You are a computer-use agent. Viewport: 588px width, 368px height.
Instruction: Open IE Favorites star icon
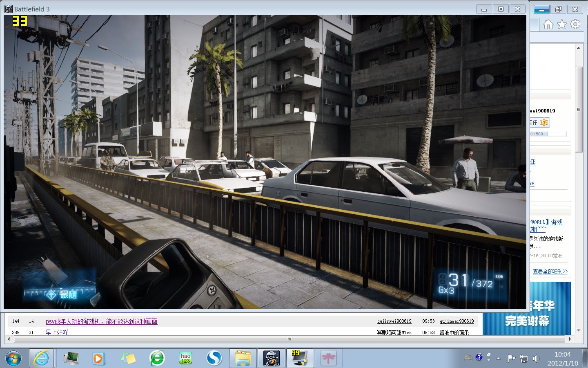click(562, 25)
